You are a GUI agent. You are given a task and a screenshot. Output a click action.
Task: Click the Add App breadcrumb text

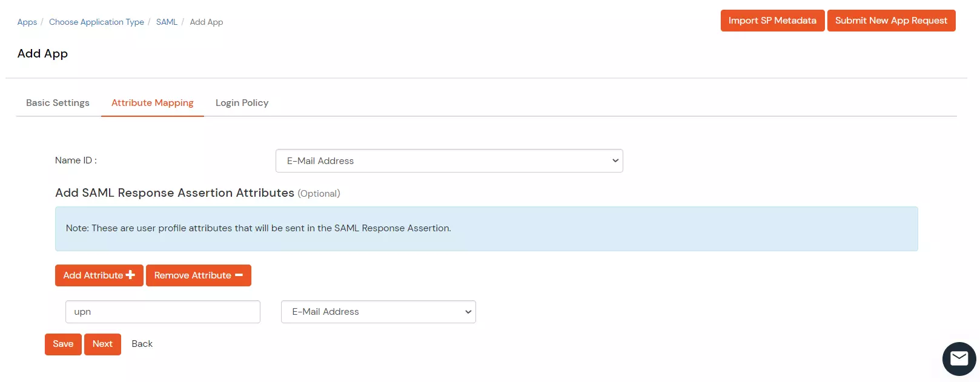[207, 22]
